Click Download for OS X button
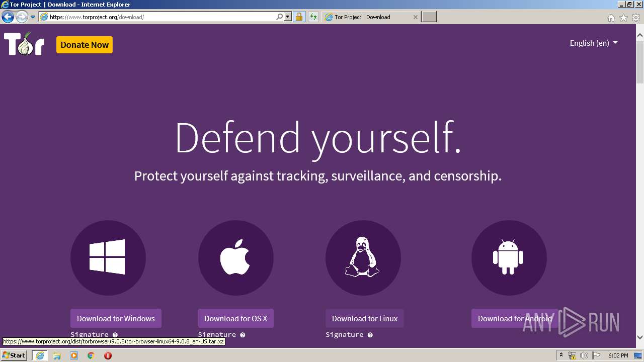The width and height of the screenshot is (644, 362). pyautogui.click(x=236, y=318)
